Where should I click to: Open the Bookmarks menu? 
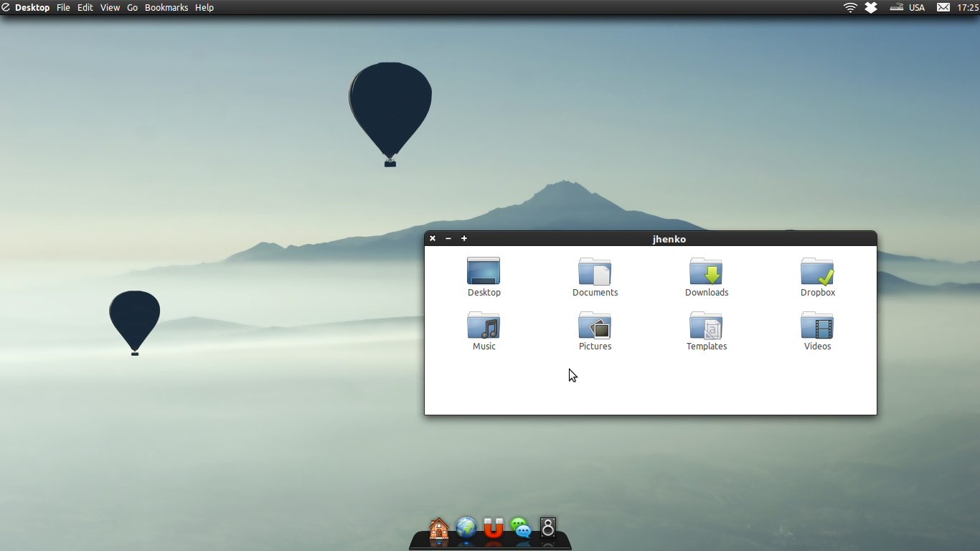coord(166,7)
